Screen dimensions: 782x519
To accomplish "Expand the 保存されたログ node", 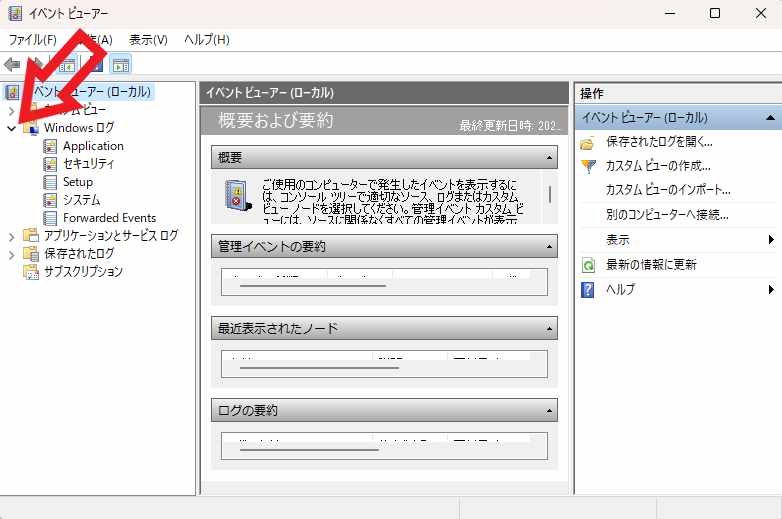I will point(12,255).
